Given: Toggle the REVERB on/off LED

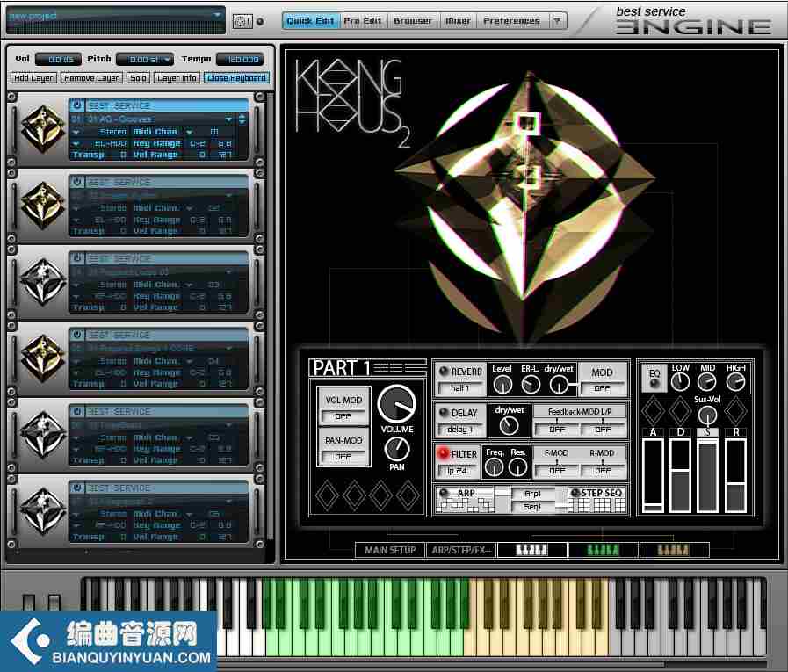Looking at the screenshot, I should [444, 372].
